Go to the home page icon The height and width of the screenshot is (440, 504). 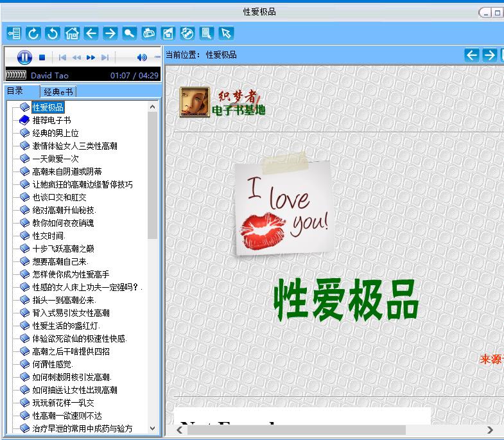coord(72,33)
